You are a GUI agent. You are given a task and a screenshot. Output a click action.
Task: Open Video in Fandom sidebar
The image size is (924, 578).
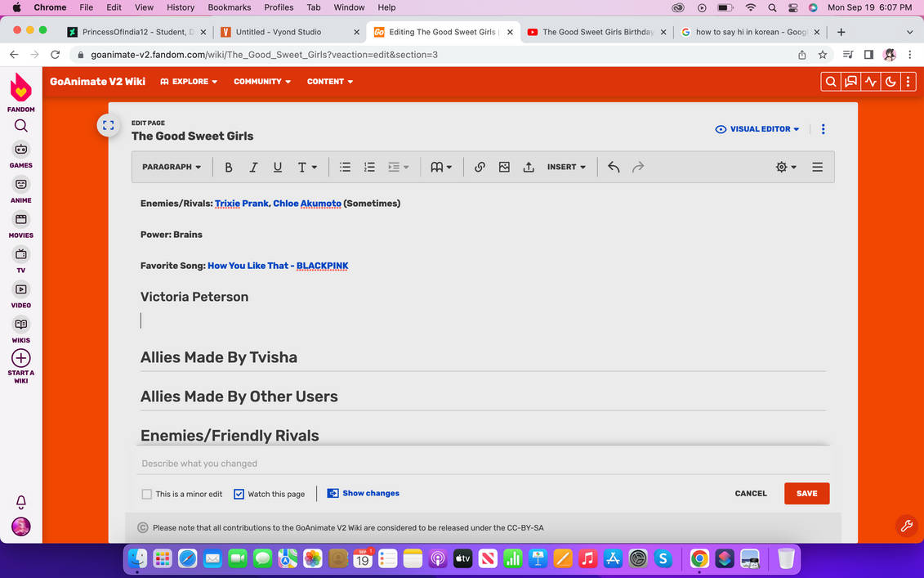click(21, 295)
